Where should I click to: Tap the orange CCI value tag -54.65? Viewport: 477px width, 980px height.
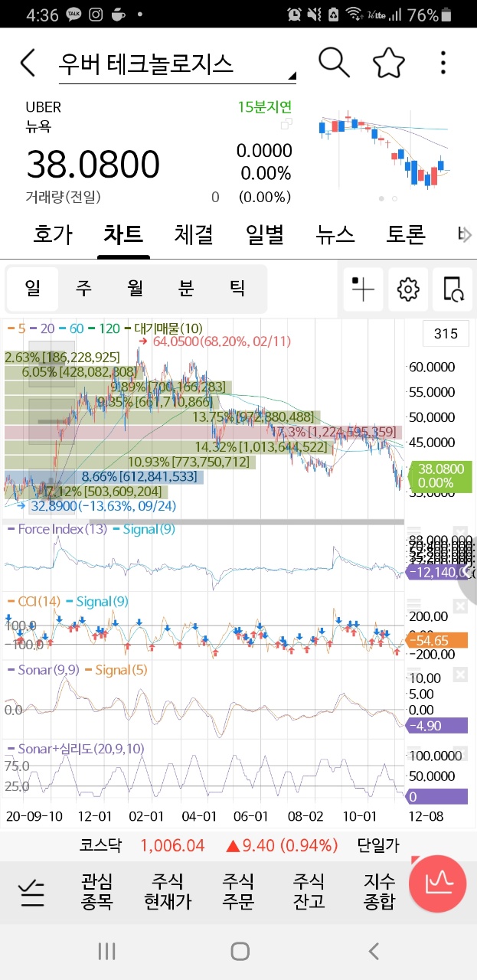(x=439, y=640)
